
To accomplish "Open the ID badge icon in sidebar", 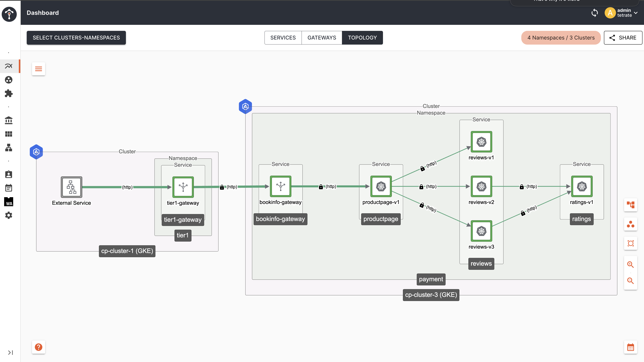I will coord(8,174).
